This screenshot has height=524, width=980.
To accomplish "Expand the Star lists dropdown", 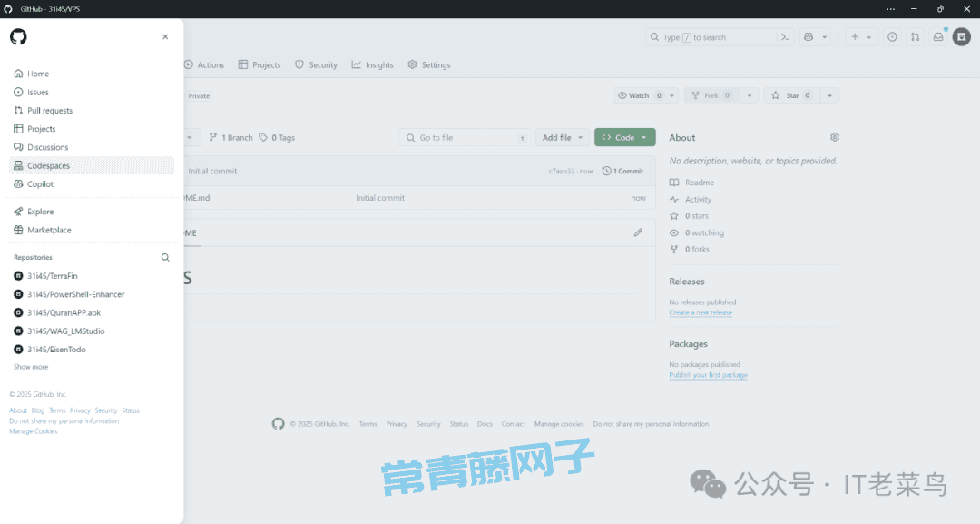I will [x=829, y=95].
